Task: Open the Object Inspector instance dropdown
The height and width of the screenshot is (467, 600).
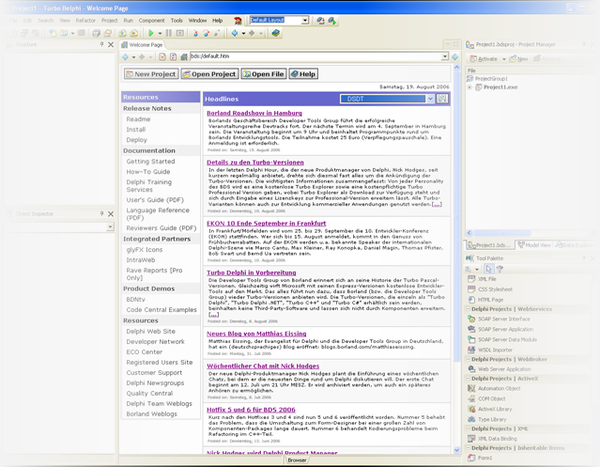Action: tap(110, 227)
